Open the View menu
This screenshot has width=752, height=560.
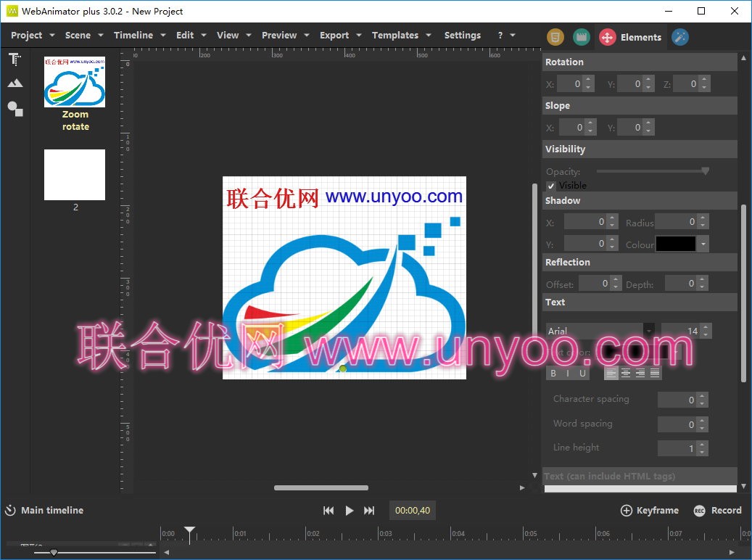(x=234, y=35)
